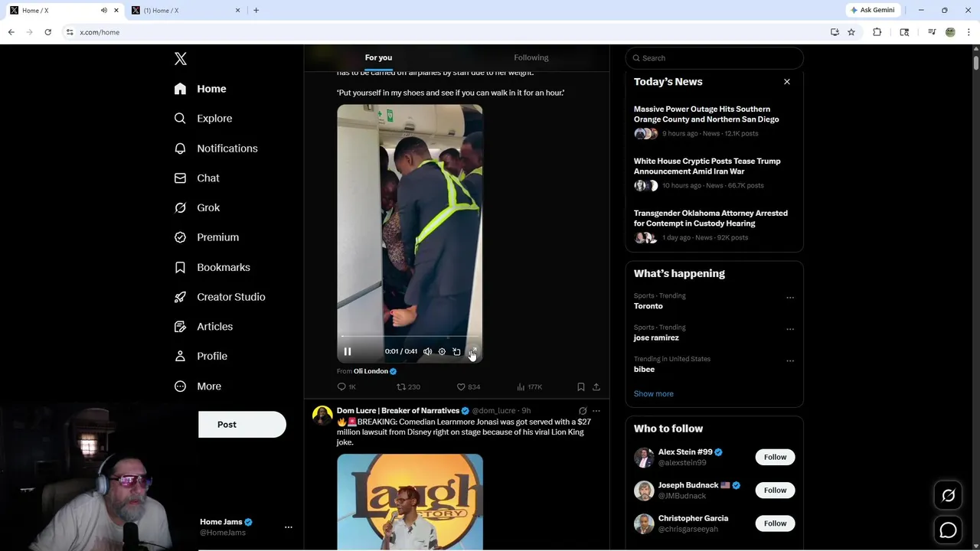
Task: Open Chrome profile avatar
Action: click(x=950, y=32)
